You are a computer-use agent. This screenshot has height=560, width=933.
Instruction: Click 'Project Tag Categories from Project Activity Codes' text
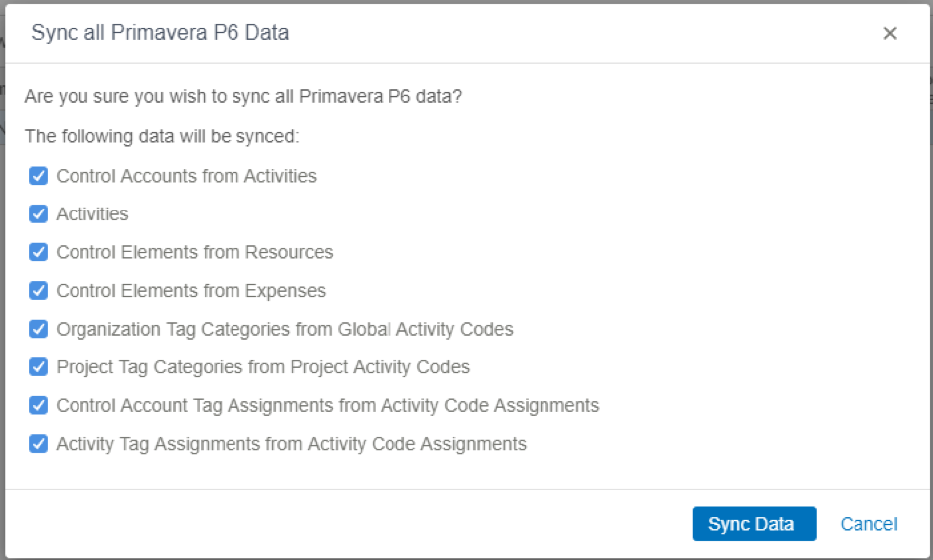263,367
